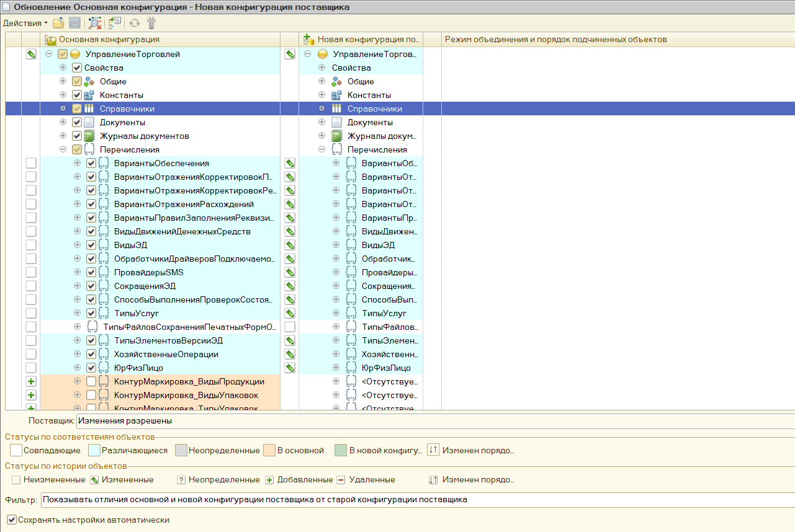The height and width of the screenshot is (532, 795).
Task: Click the Поставщик field showing Изменения разрешены
Action: pyautogui.click(x=435, y=421)
